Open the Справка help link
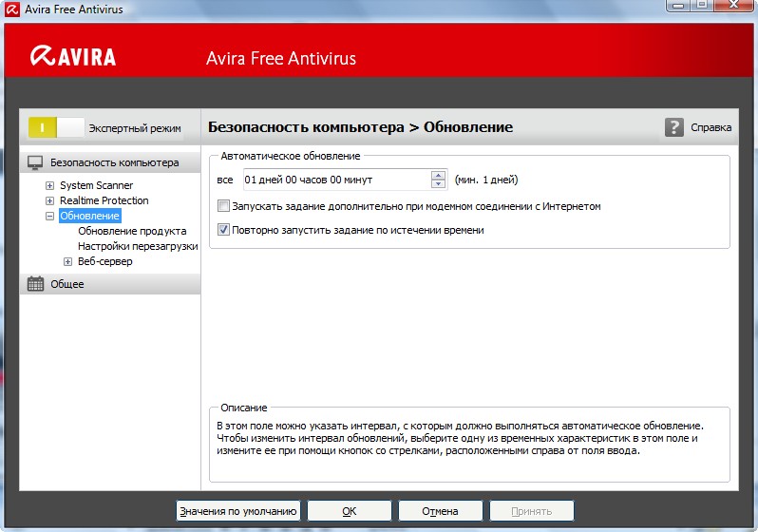Screen dimensions: 758x532 point(711,127)
